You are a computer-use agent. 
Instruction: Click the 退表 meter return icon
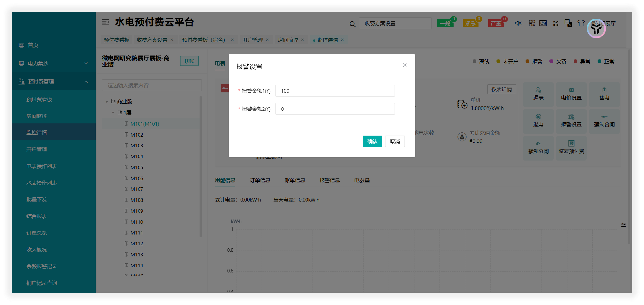tap(538, 95)
